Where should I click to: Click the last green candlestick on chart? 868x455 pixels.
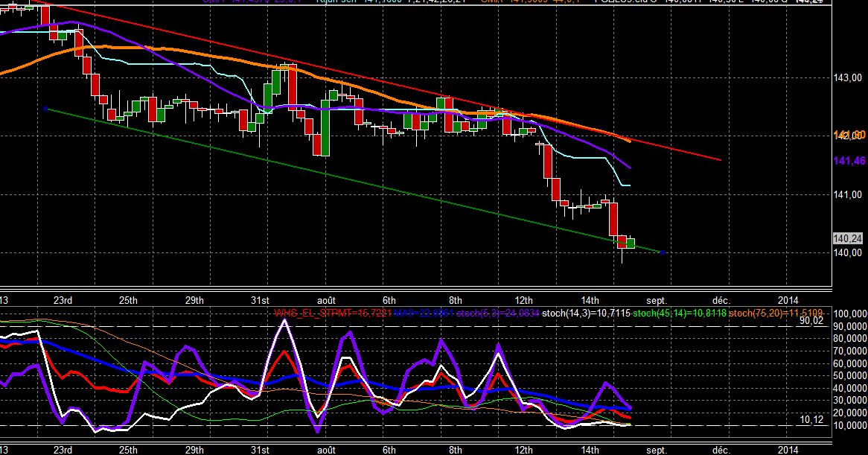coord(630,243)
